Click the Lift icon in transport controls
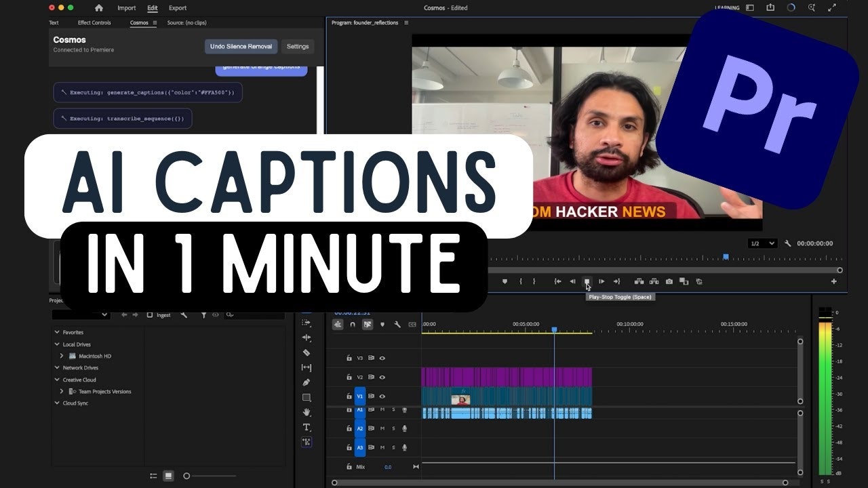The width and height of the screenshot is (868, 488). (639, 281)
